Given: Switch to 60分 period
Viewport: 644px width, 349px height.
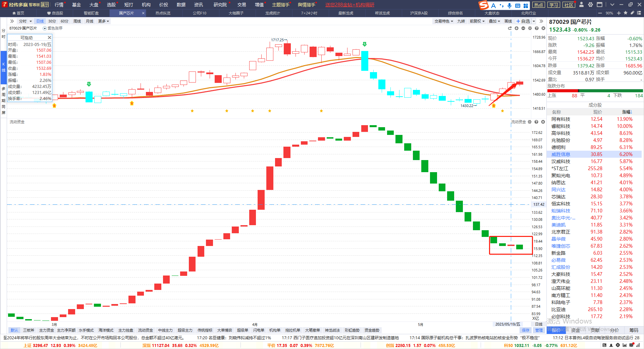Looking at the screenshot, I should [64, 21].
